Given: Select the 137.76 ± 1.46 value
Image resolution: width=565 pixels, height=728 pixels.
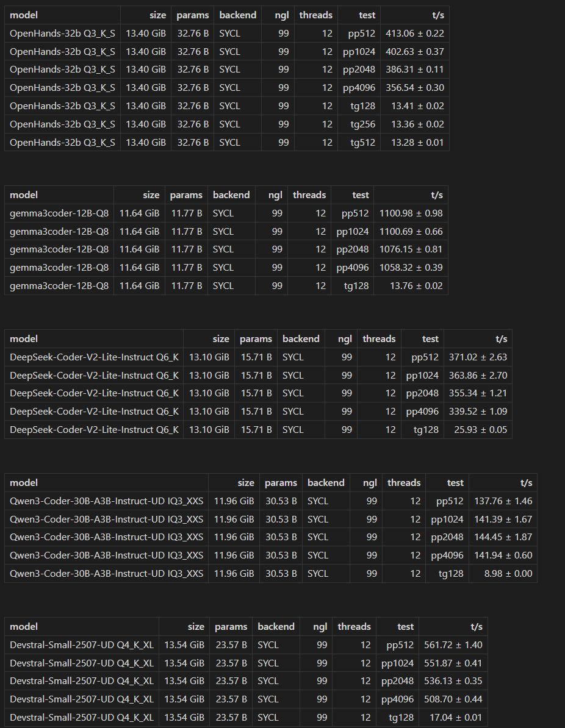Looking at the screenshot, I should point(503,501).
